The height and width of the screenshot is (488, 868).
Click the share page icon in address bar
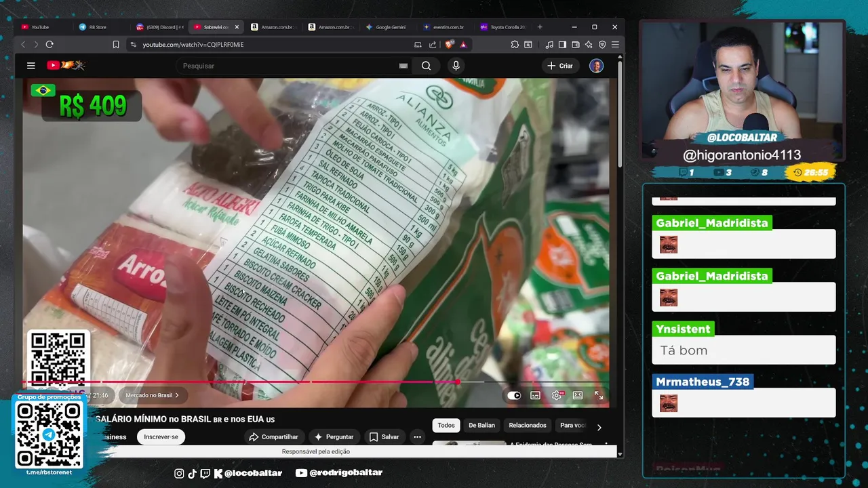pos(433,45)
